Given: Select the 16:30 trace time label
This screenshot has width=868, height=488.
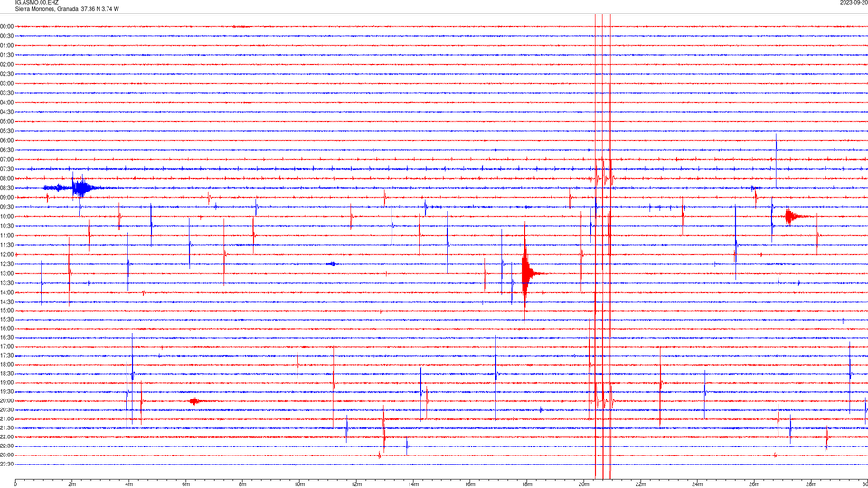Looking at the screenshot, I should pos(6,337).
